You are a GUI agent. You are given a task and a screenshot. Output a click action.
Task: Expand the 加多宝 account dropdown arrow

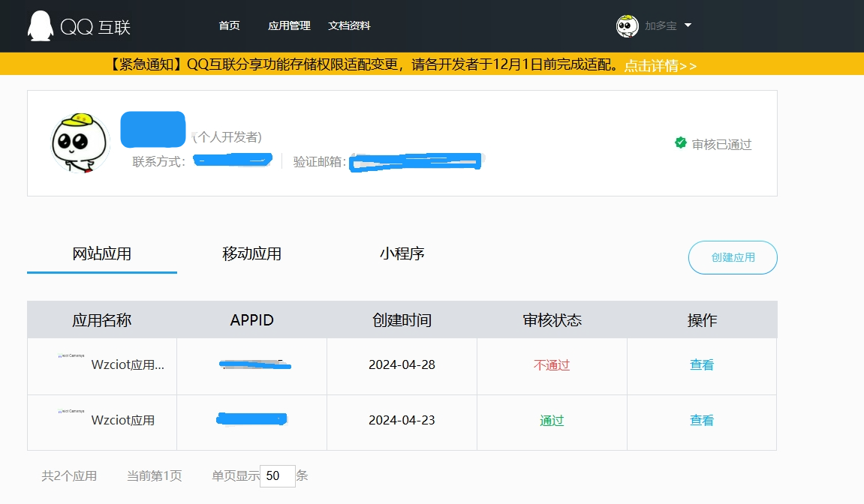pyautogui.click(x=688, y=25)
